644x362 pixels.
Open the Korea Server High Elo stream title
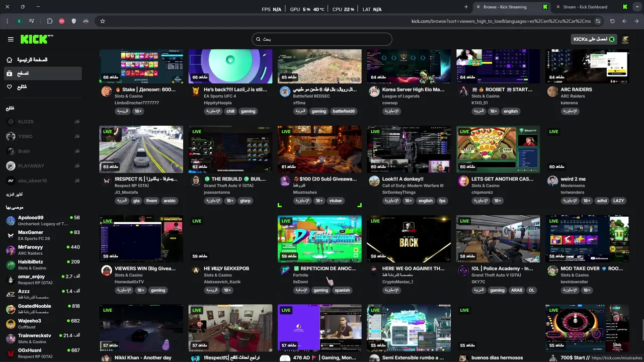(413, 89)
